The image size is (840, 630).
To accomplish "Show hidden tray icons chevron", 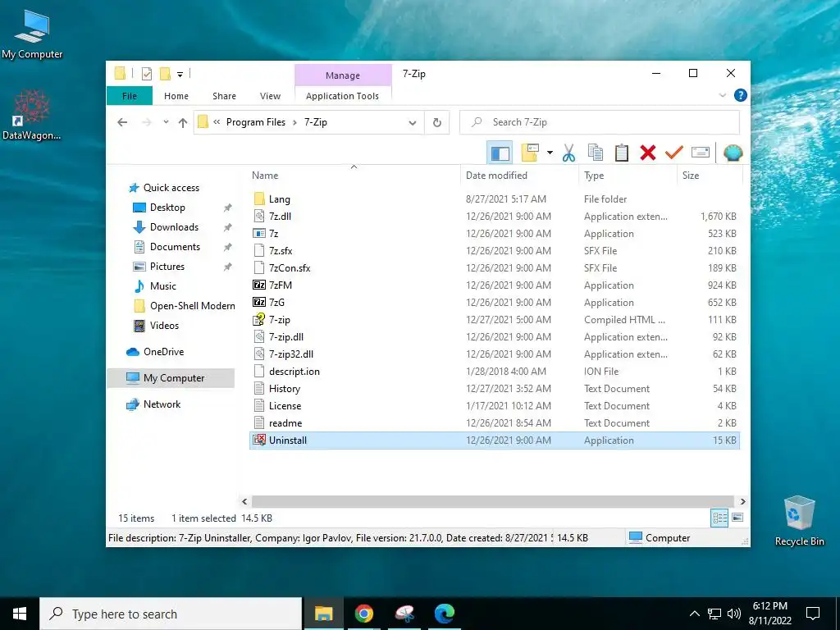I will pos(694,614).
